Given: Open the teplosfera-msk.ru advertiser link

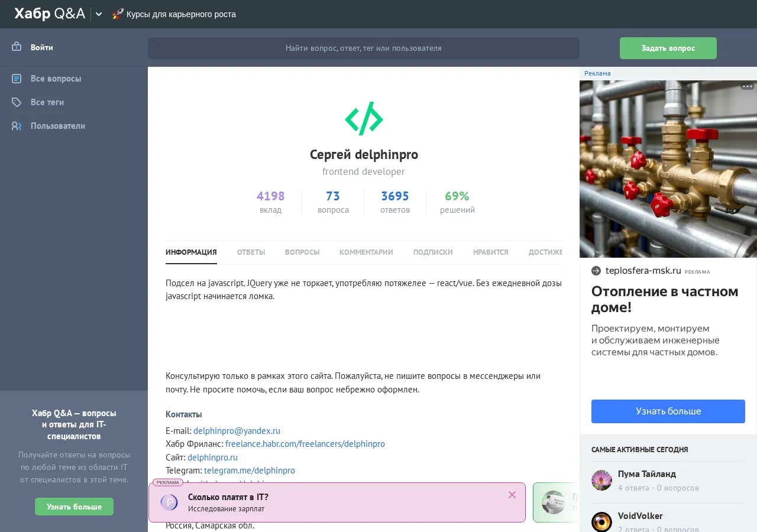Looking at the screenshot, I should [643, 271].
